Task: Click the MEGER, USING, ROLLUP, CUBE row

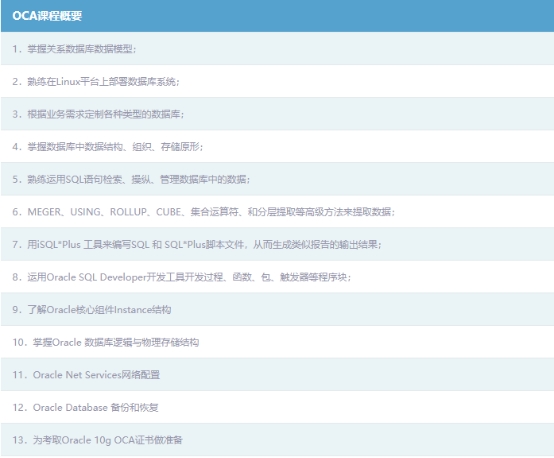Action: pyautogui.click(x=277, y=212)
